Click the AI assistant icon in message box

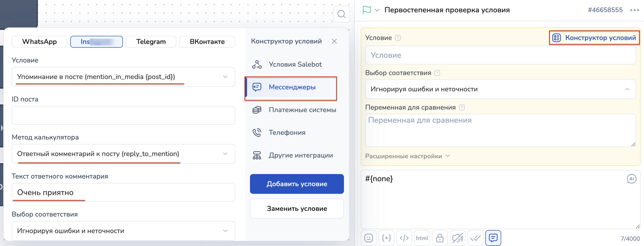tap(631, 179)
